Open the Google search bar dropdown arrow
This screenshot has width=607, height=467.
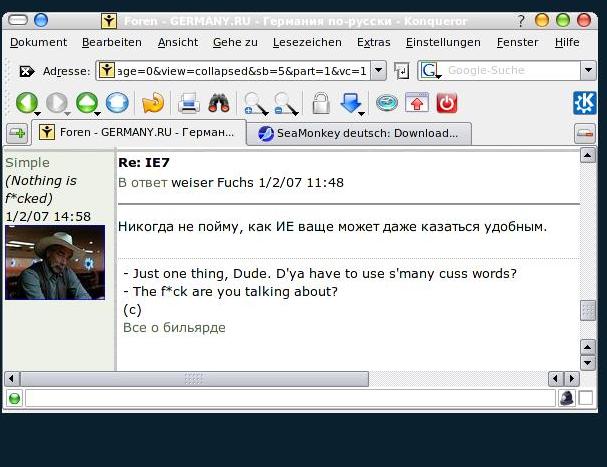[x=588, y=70]
